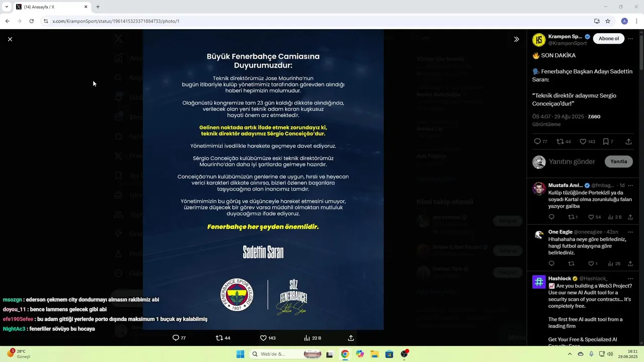
Task: Reply to One Eagle's comment
Action: (x=551, y=263)
